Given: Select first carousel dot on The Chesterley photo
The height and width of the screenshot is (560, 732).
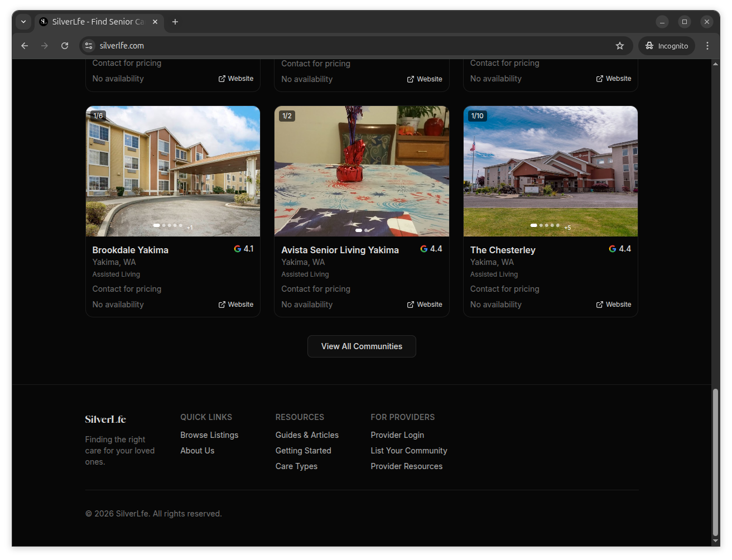Looking at the screenshot, I should pos(534,225).
